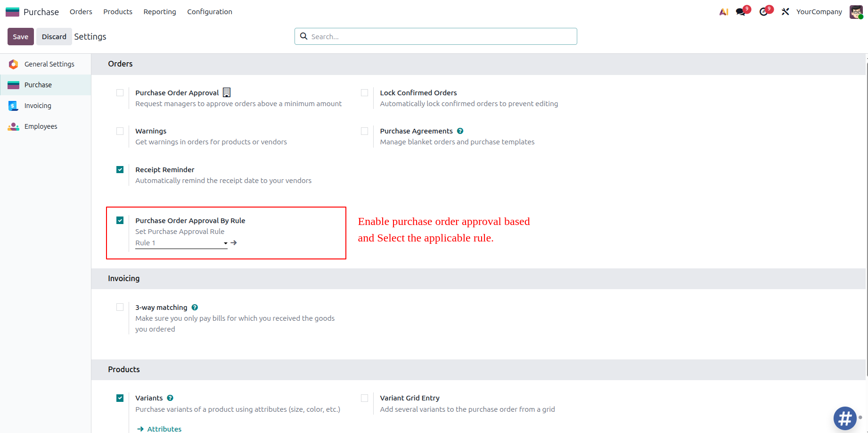Enable the 3-way matching checkbox
This screenshot has height=433, width=868.
tap(120, 307)
